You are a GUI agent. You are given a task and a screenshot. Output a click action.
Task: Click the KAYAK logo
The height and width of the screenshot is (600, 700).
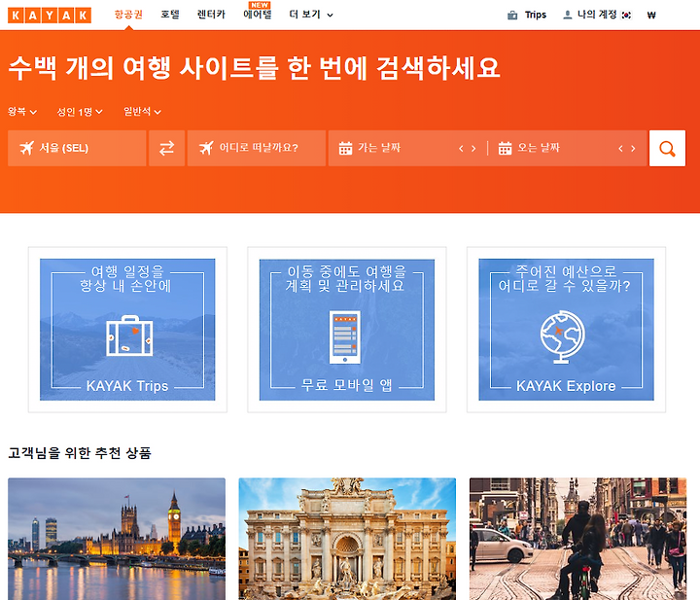pyautogui.click(x=50, y=16)
